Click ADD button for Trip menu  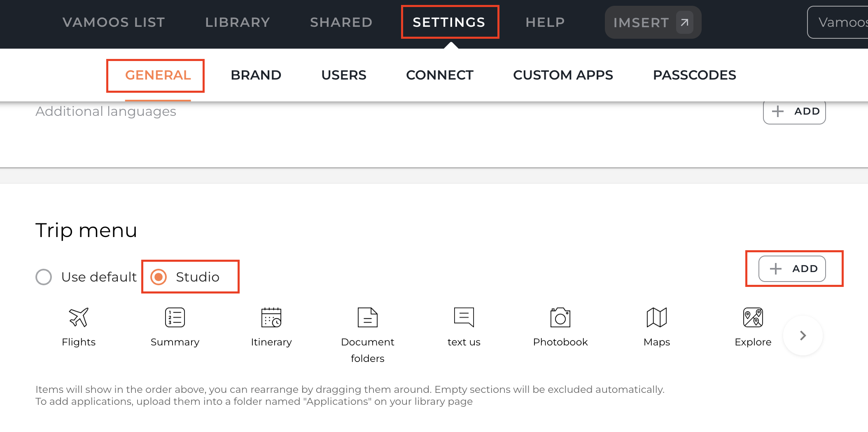(792, 269)
